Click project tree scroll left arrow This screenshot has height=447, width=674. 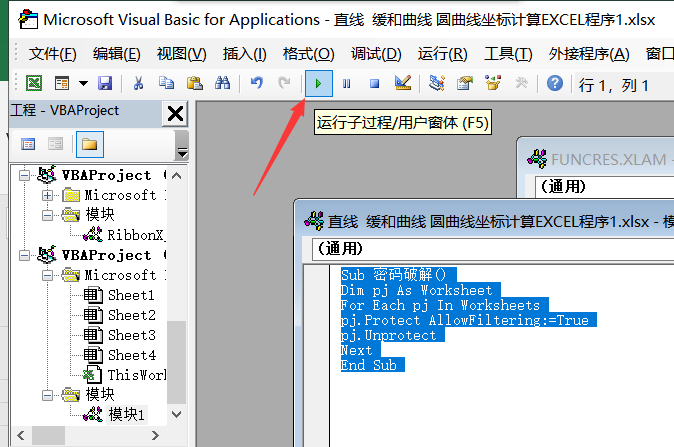click(x=21, y=435)
